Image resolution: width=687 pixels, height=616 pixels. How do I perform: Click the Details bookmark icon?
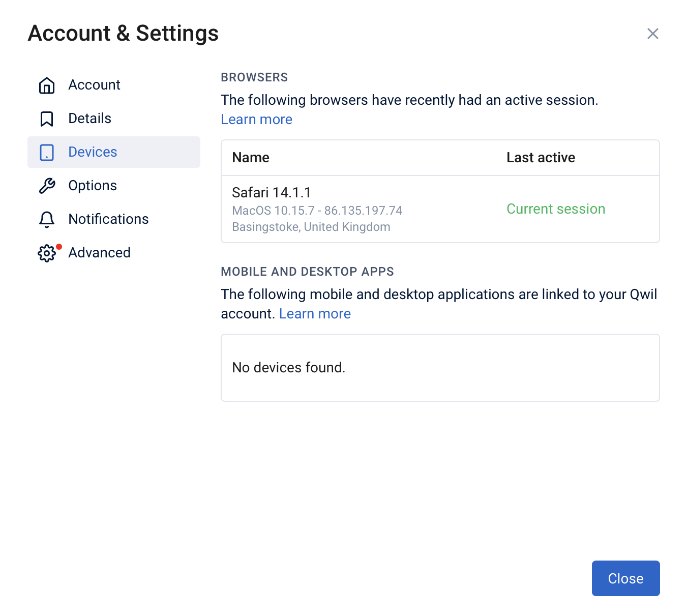(47, 119)
